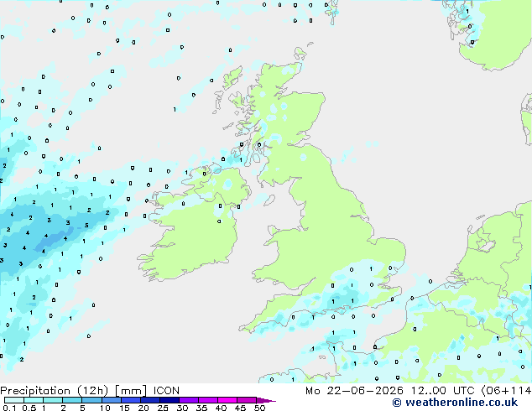The width and height of the screenshot is (532, 411).
Task: Click the '0.1' legend scale label
Action: click(x=9, y=408)
